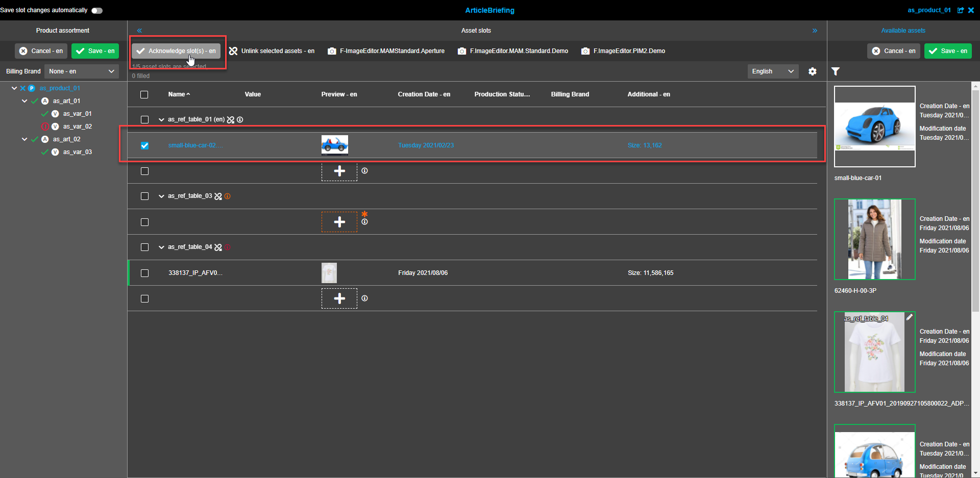Toggle Save slot changes automatically
This screenshot has height=478, width=980.
[x=96, y=10]
